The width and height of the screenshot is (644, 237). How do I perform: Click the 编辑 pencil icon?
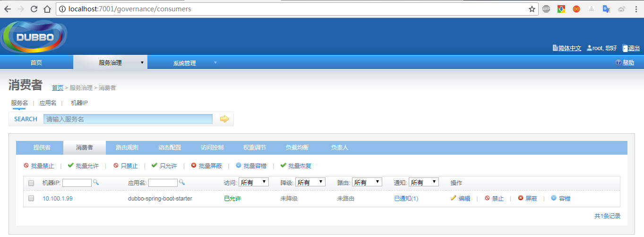pyautogui.click(x=454, y=198)
